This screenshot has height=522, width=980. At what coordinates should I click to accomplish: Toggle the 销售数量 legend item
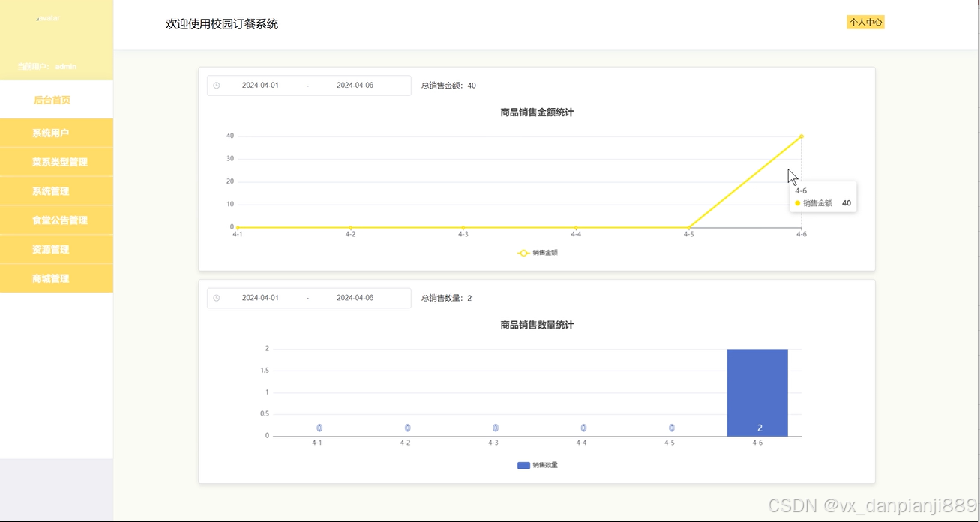(x=538, y=465)
